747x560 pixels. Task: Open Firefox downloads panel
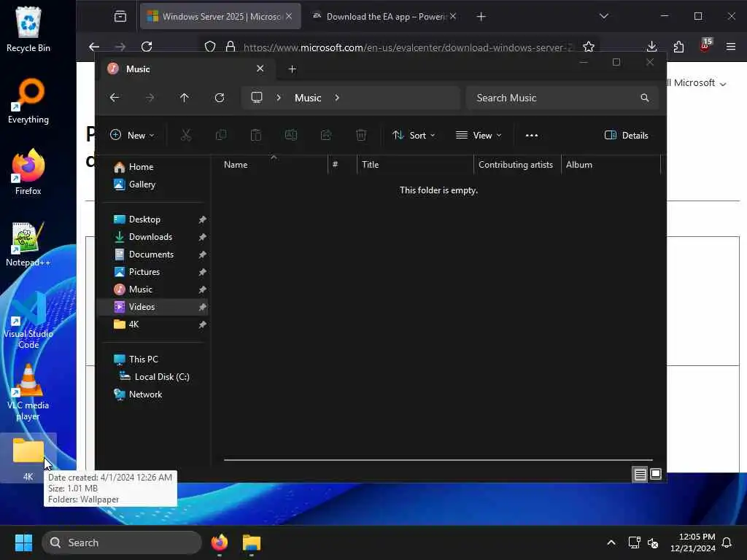pos(651,47)
